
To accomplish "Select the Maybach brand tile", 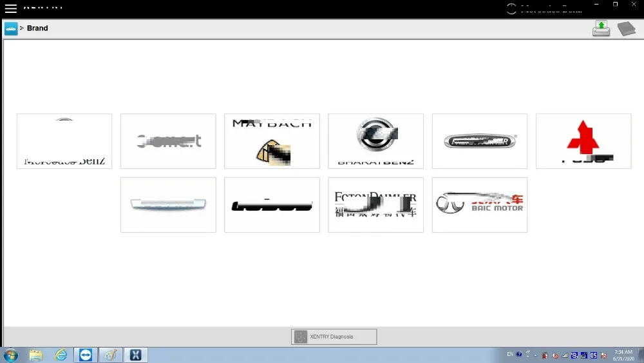I will coord(272,141).
